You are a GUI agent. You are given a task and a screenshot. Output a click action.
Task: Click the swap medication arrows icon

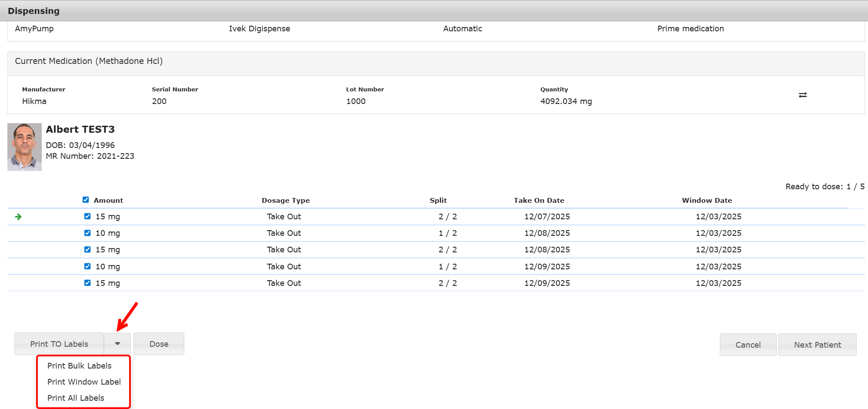point(802,95)
